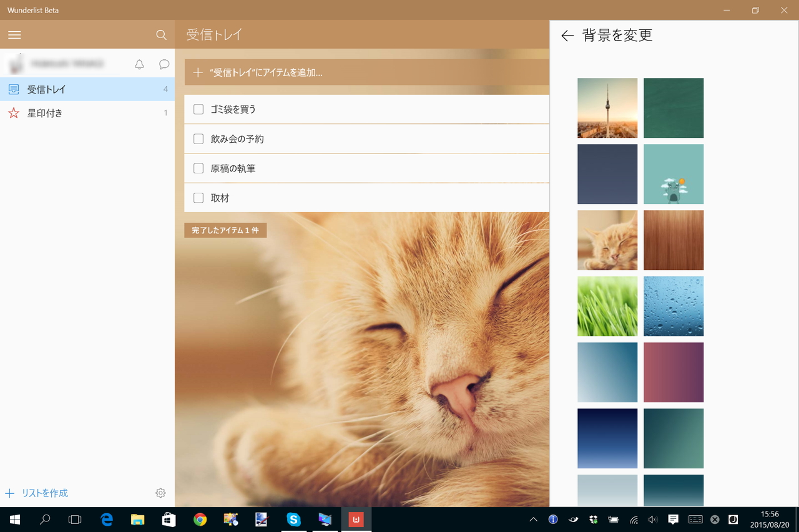This screenshot has width=799, height=532.
Task: Open conversations via the speech bubble icon
Action: click(164, 64)
